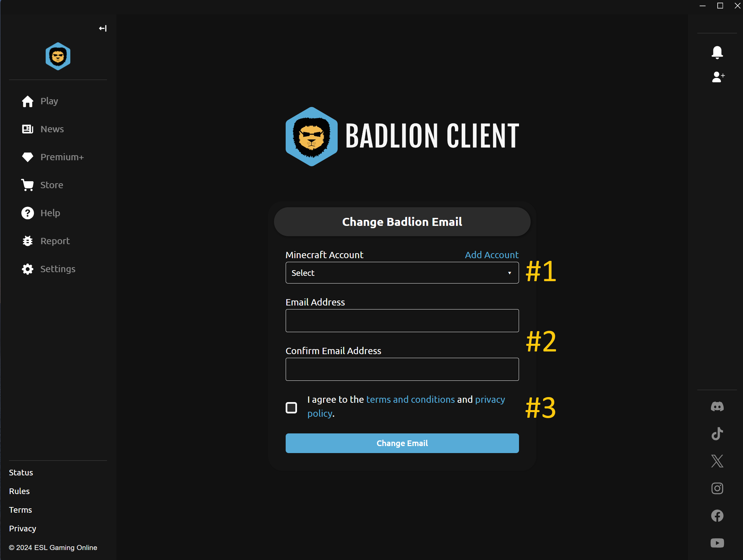Viewport: 743px width, 560px height.
Task: Open the Facebook icon
Action: pyautogui.click(x=717, y=516)
